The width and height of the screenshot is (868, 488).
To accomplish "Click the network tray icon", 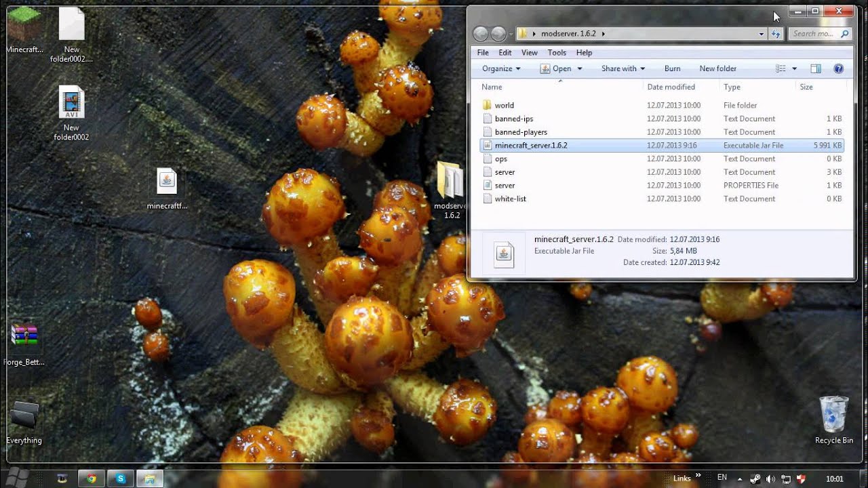I will point(785,479).
